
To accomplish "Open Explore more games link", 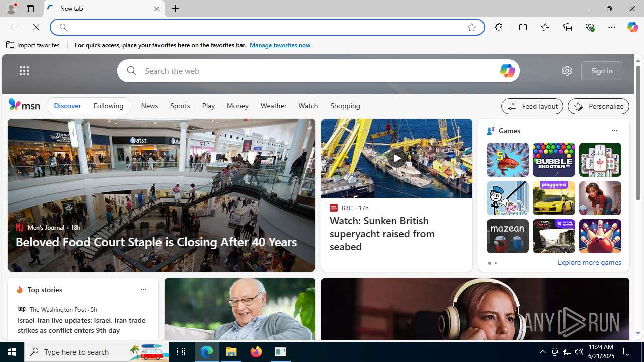I will click(589, 263).
